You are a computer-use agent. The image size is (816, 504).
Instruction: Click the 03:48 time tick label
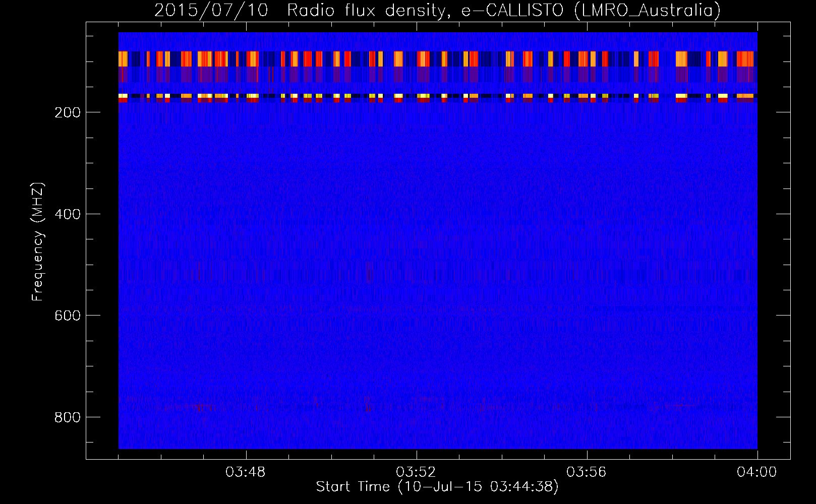(x=246, y=472)
